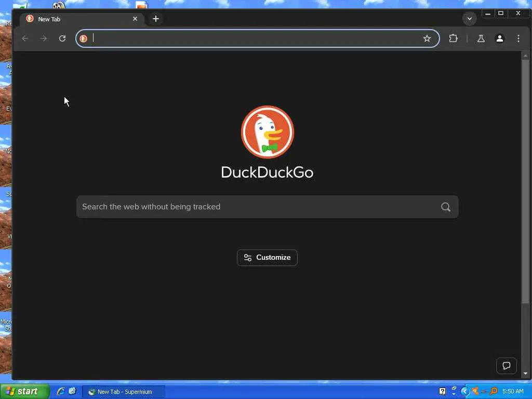This screenshot has height=399, width=532.
Task: Click the page vertical scrollbar thumb
Action: coord(525,181)
